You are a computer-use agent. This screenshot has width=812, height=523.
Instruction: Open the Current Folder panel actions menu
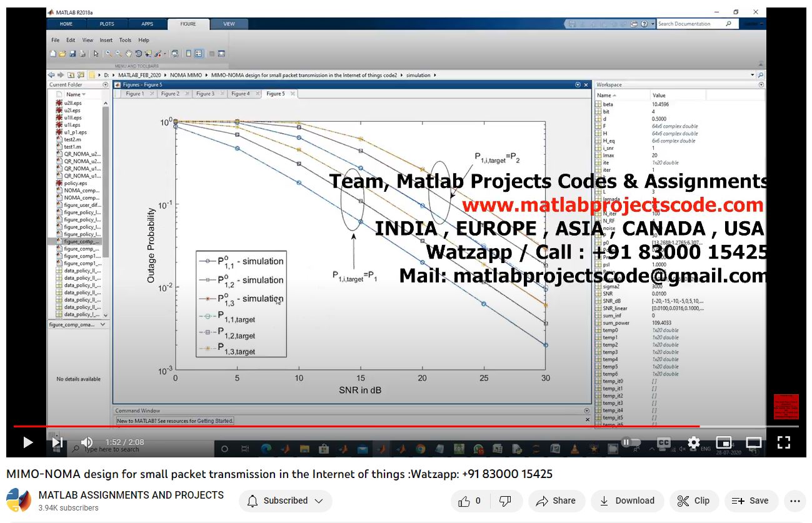[x=105, y=84]
